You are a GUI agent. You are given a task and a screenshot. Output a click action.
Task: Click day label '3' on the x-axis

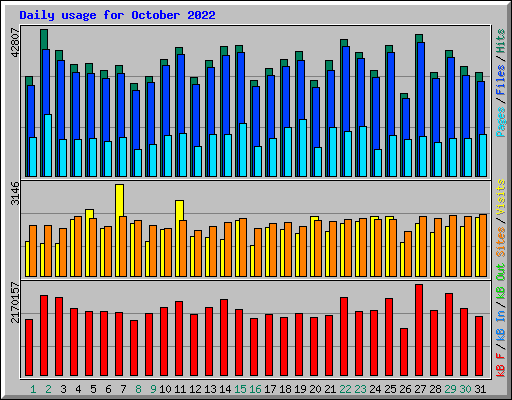point(63,389)
